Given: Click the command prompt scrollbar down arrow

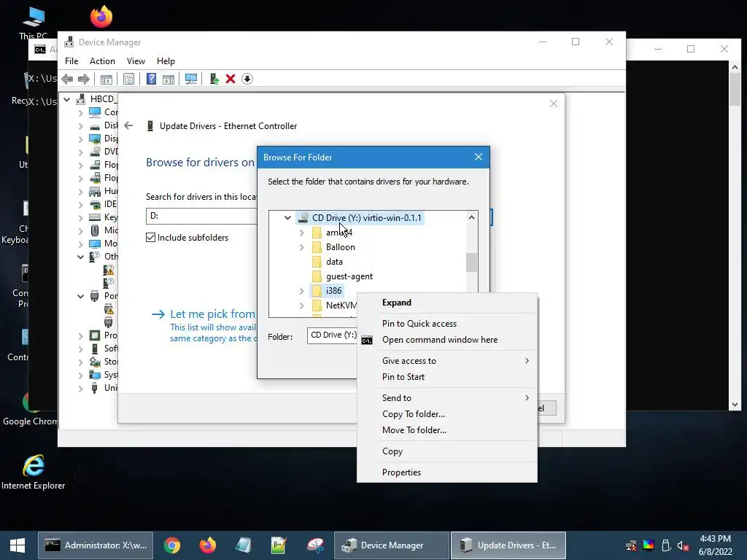Looking at the screenshot, I should pyautogui.click(x=735, y=405).
